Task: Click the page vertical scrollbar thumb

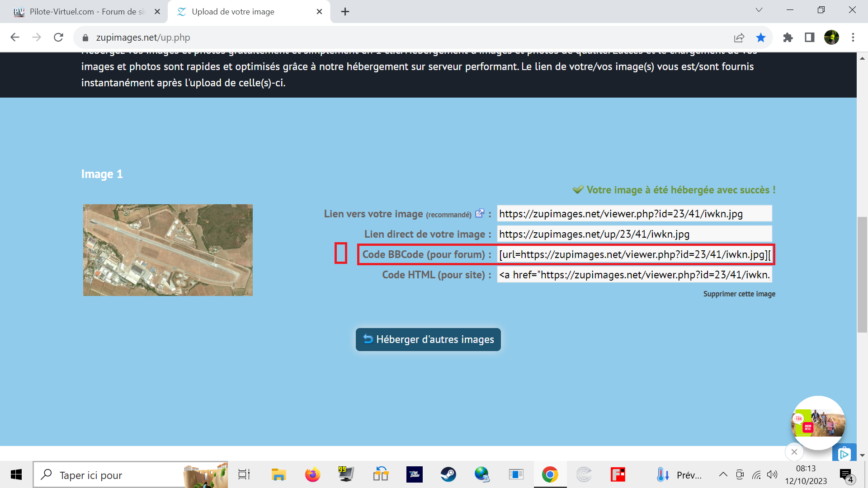Action: point(862,274)
